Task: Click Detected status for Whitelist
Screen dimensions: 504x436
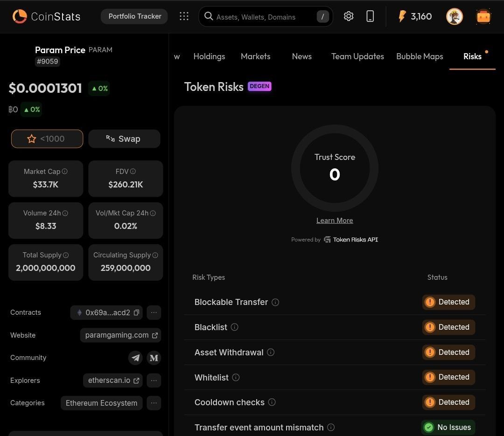Action: [449, 377]
